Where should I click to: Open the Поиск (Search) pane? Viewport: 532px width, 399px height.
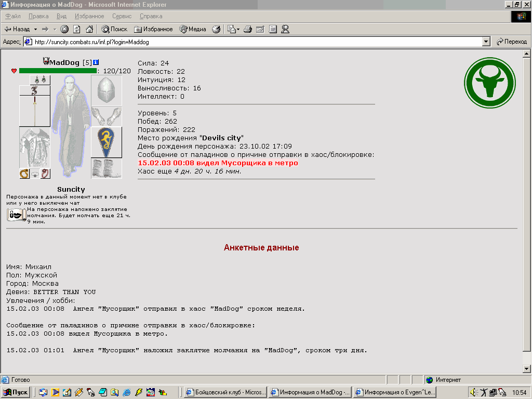pyautogui.click(x=114, y=29)
